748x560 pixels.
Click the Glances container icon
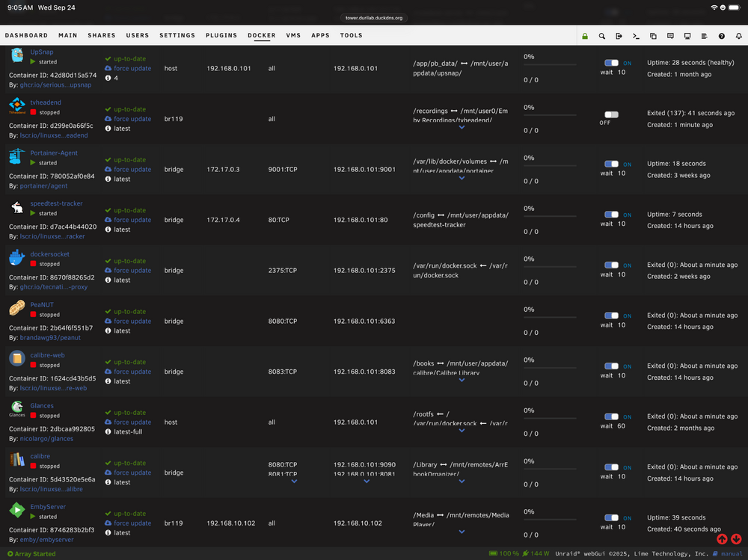tap(17, 409)
